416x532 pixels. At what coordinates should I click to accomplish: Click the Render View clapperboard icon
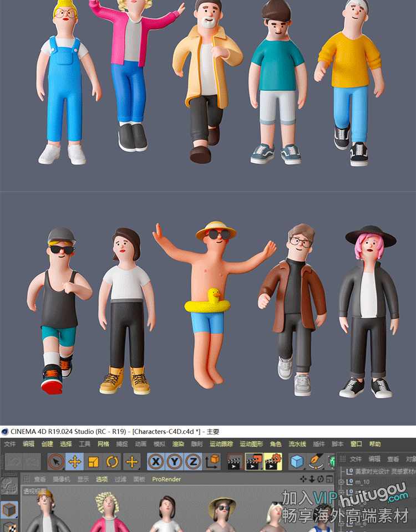[x=235, y=462]
